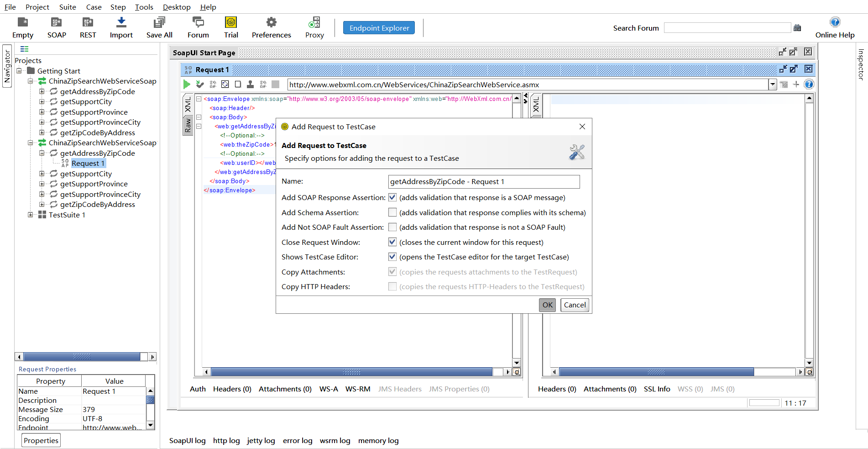Open the endpoint URL dropdown arrow
The width and height of the screenshot is (868, 449).
click(x=773, y=85)
